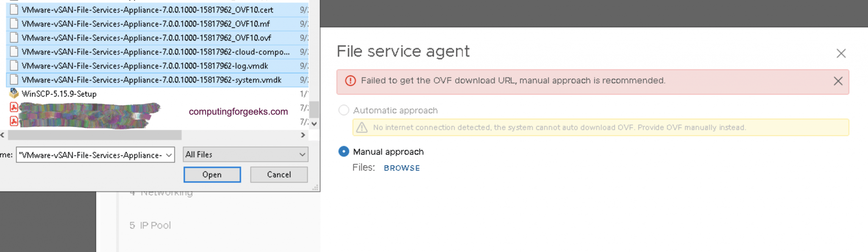The width and height of the screenshot is (868, 252).
Task: Click the first PDF file icon
Action: [14, 107]
